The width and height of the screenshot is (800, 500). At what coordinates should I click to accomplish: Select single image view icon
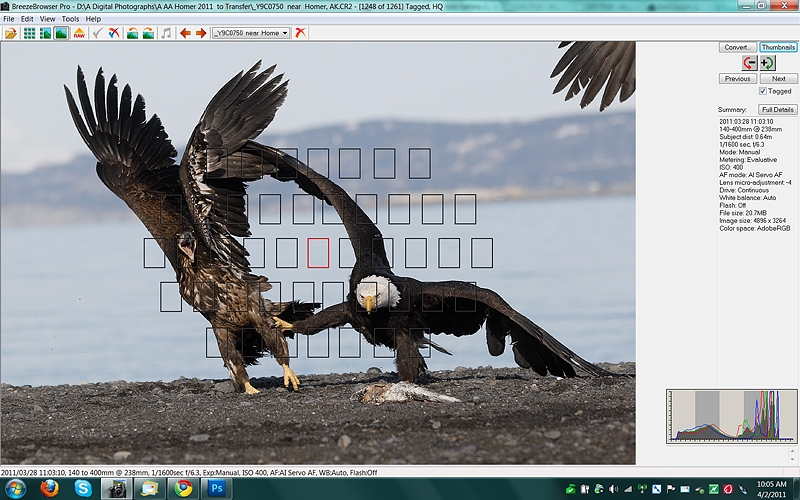coord(61,33)
